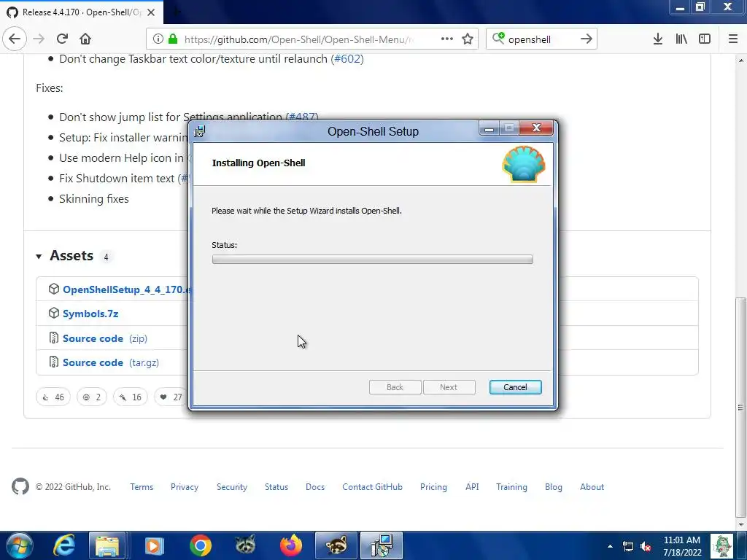Viewport: 747px width, 560px height.
Task: Toggle the sidebar view icon
Action: (x=705, y=39)
